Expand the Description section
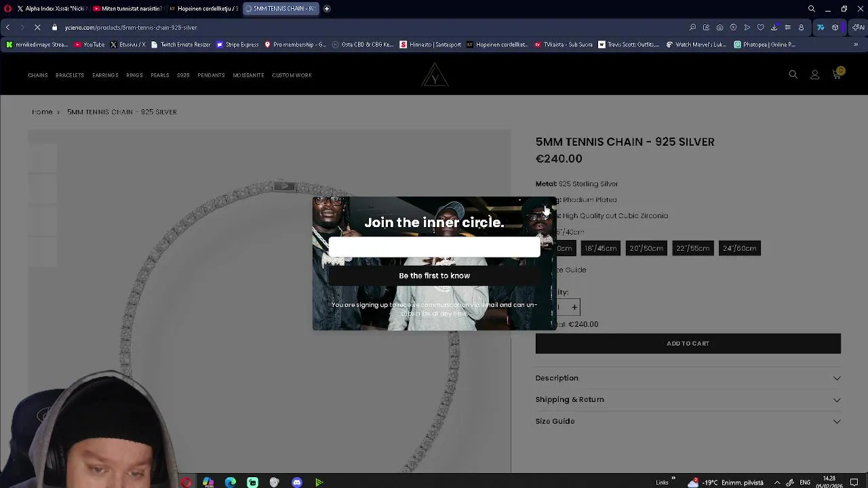 click(688, 378)
